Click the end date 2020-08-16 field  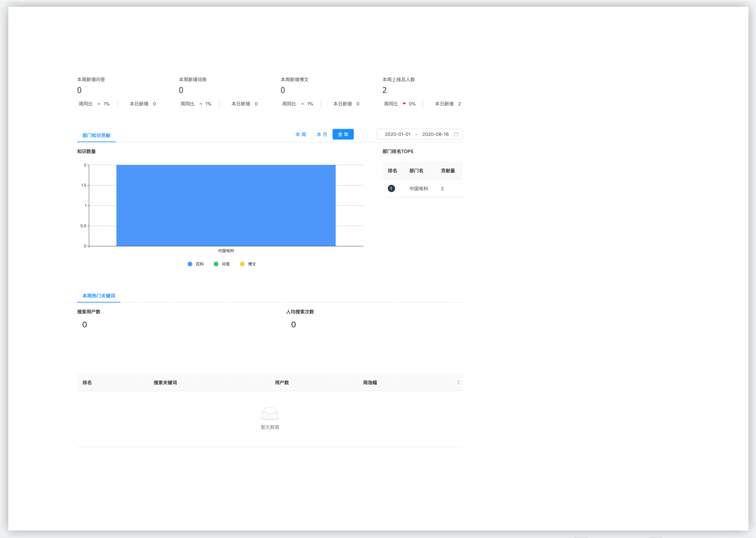[435, 134]
